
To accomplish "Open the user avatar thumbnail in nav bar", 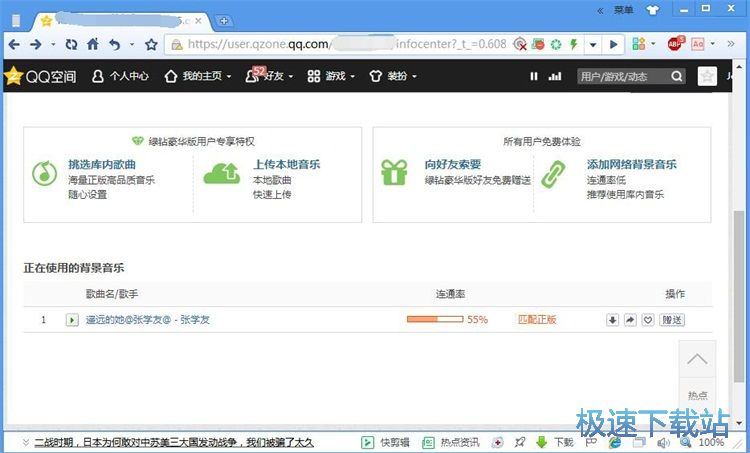I will coord(707,76).
